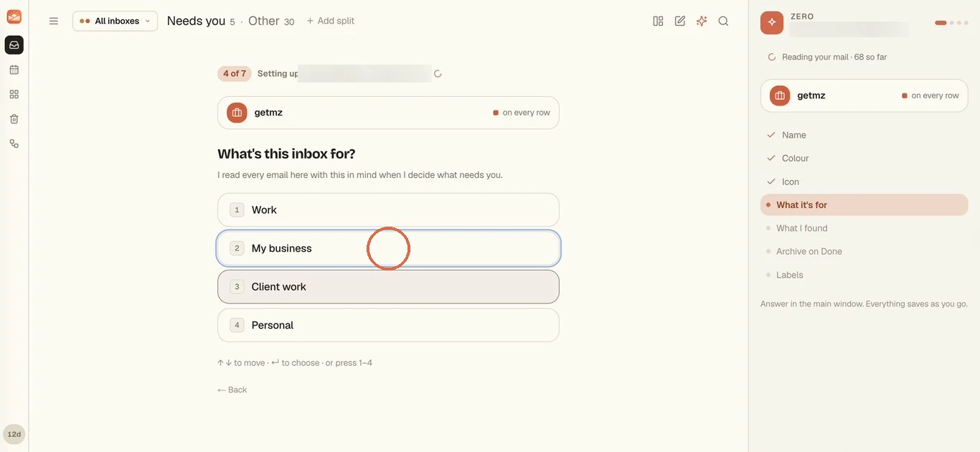Open the shapes icon in sidebar
The image size is (980, 452).
[14, 143]
